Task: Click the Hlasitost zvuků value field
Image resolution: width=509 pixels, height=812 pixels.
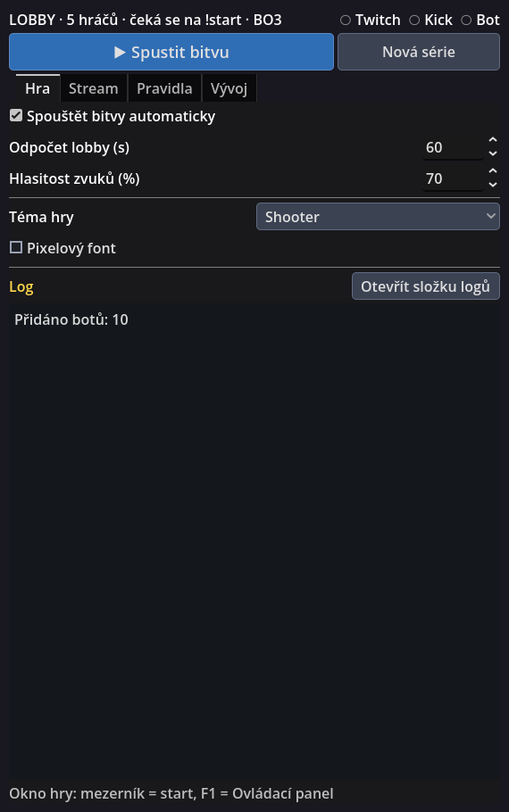Action: (453, 178)
